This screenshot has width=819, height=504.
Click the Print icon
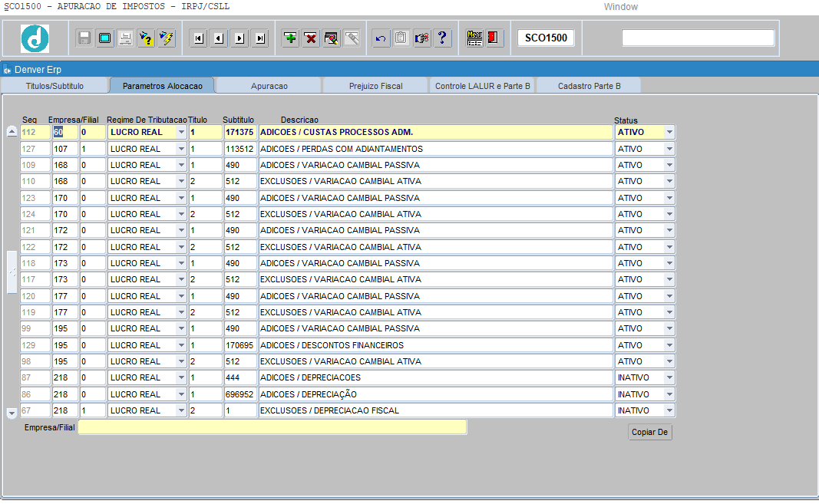125,38
